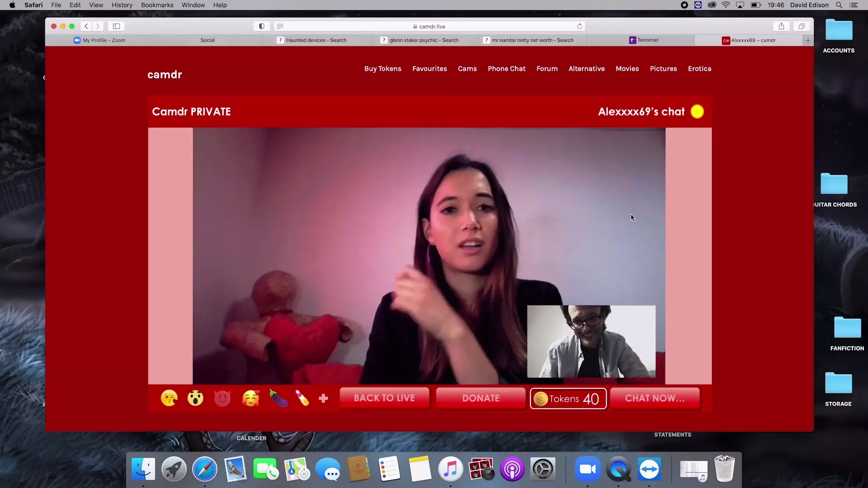Screen dimensions: 868x488
Task: Open the Bookmarks menu
Action: click(157, 5)
